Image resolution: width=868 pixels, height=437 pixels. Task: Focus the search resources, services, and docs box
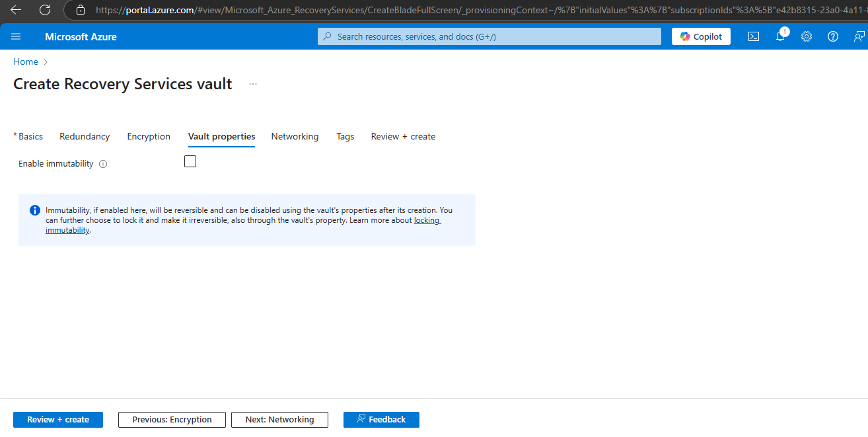[489, 36]
